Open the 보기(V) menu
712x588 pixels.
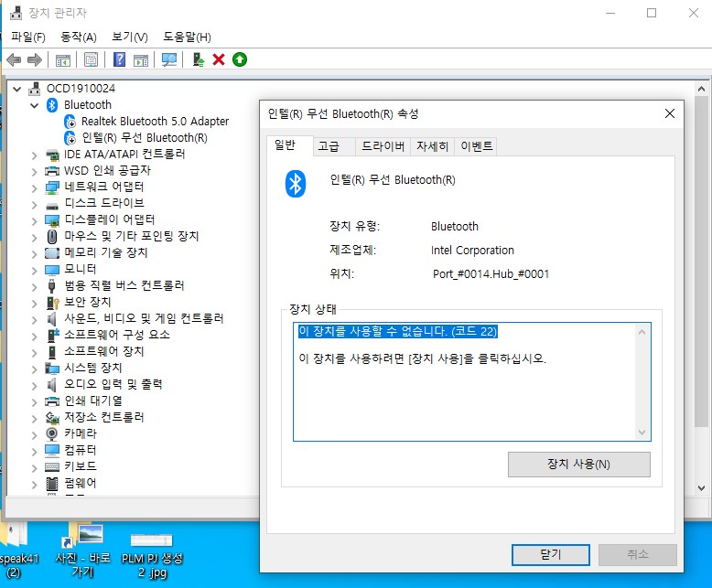[x=130, y=37]
